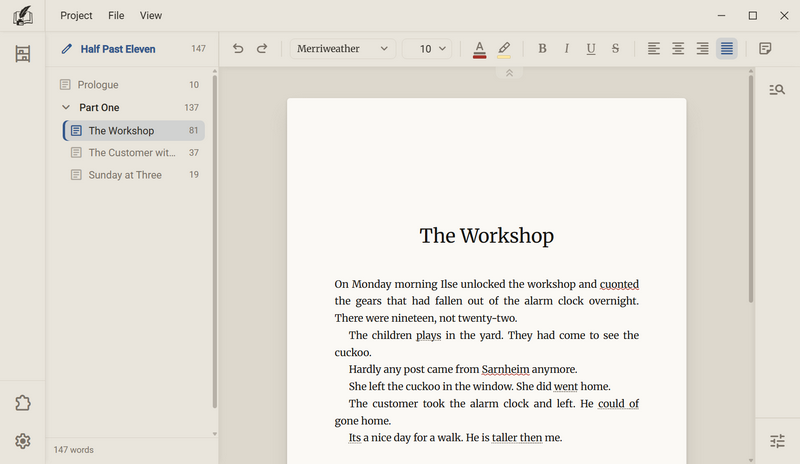Click the 147 words status text
This screenshot has width=800, height=464.
tap(73, 450)
